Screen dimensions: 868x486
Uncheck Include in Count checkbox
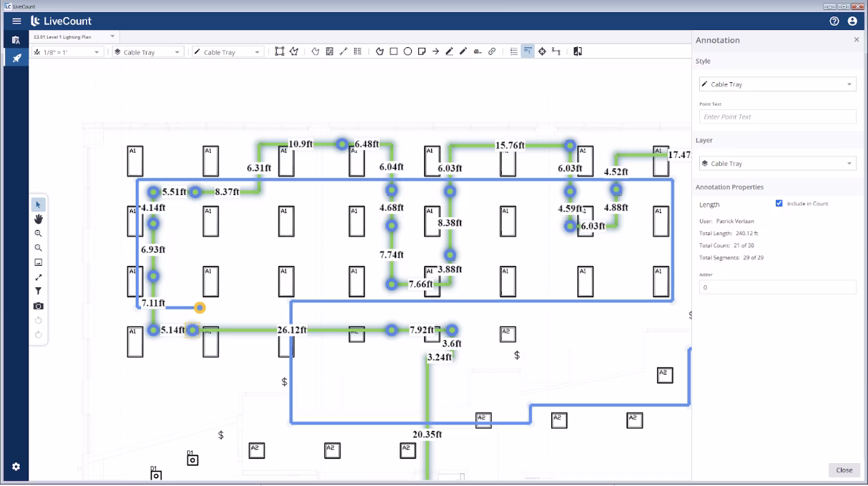coord(779,203)
